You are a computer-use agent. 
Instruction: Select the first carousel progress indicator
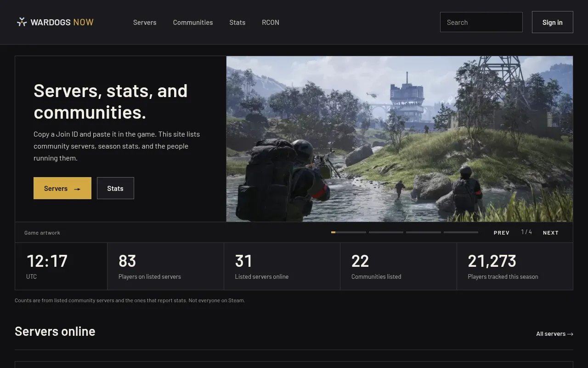(x=349, y=232)
